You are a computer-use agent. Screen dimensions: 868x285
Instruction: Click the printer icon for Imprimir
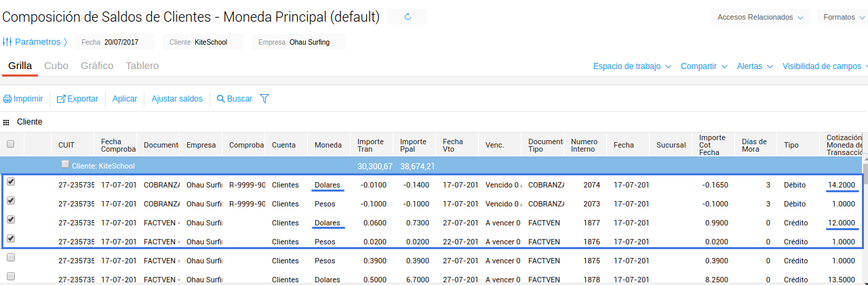(x=7, y=99)
